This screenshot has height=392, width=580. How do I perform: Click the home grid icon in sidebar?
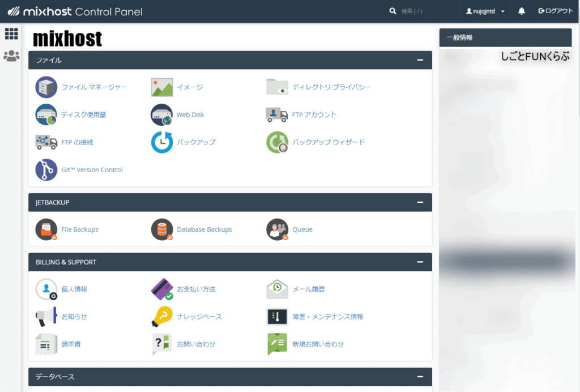click(x=11, y=33)
